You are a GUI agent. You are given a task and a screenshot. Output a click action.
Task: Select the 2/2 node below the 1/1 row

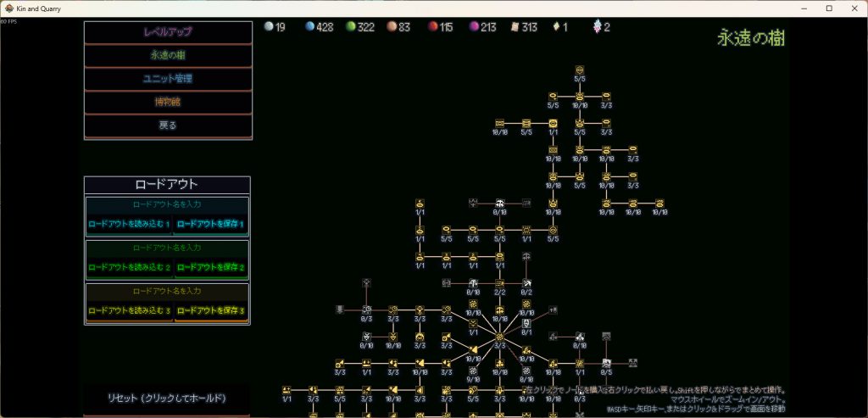500,283
